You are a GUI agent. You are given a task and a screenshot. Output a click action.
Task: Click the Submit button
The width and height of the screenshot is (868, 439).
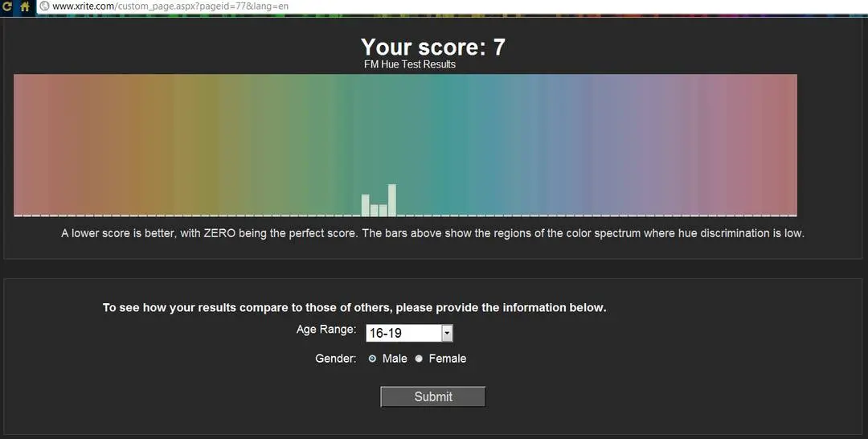click(433, 396)
